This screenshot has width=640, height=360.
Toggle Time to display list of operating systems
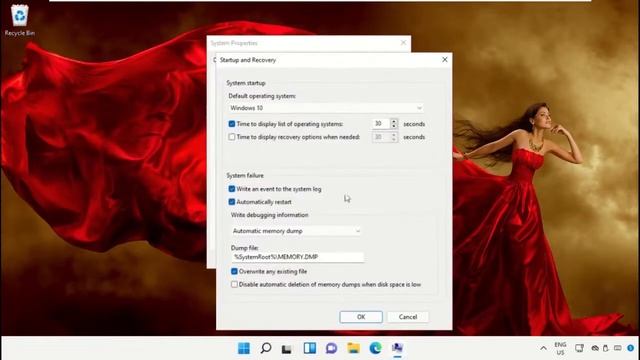(x=232, y=124)
